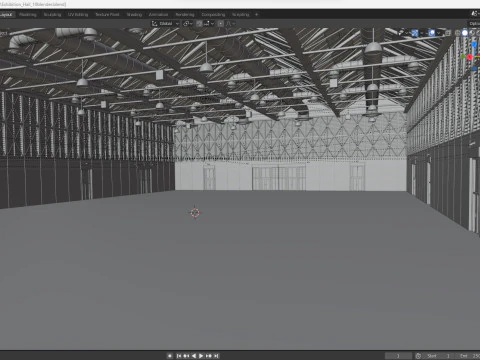
Task: Open the Options dropdown in viewport header
Action: 475,24
